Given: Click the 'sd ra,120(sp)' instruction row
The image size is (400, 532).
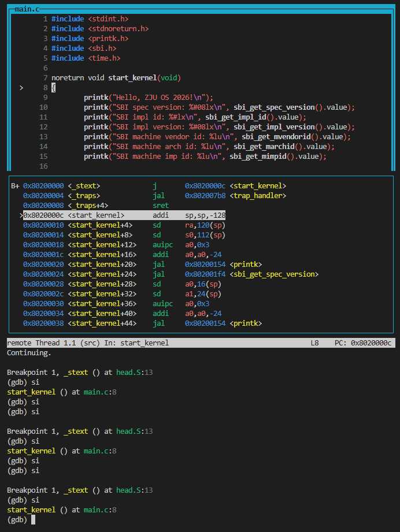Looking at the screenshot, I should pyautogui.click(x=124, y=225).
